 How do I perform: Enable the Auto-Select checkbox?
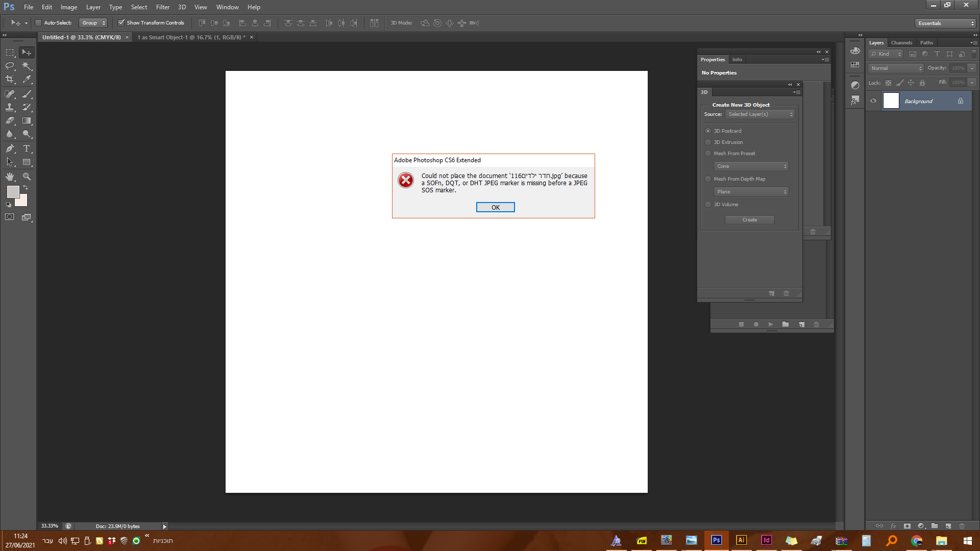(38, 23)
